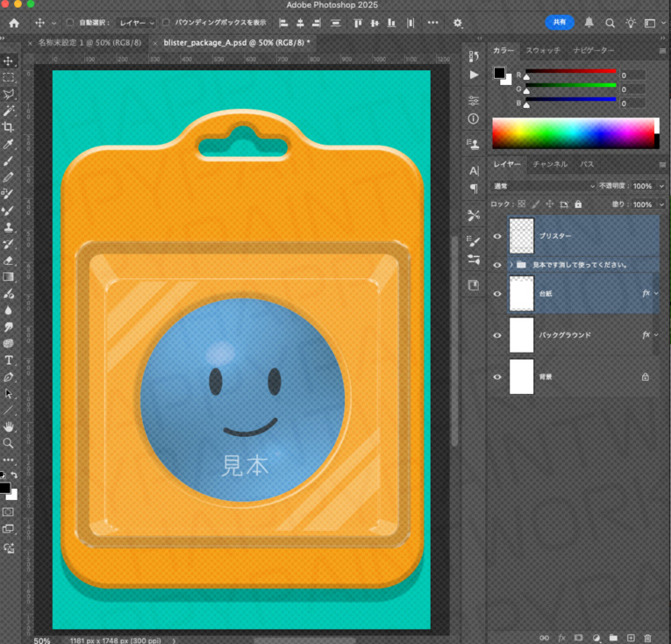Pick the Horizontal Type tool
671x644 pixels.
click(x=9, y=360)
